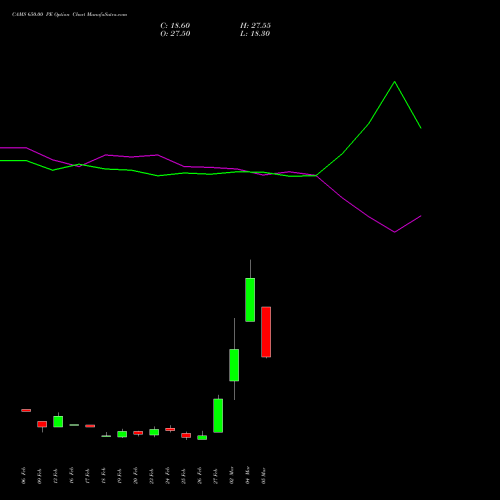This screenshot has height=500, width=500.
Task: Select the first small red candle on 06 Feb
Action: [26, 410]
